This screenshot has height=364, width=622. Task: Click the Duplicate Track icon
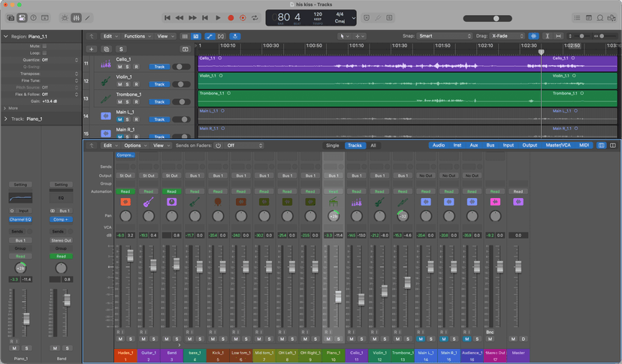click(107, 50)
